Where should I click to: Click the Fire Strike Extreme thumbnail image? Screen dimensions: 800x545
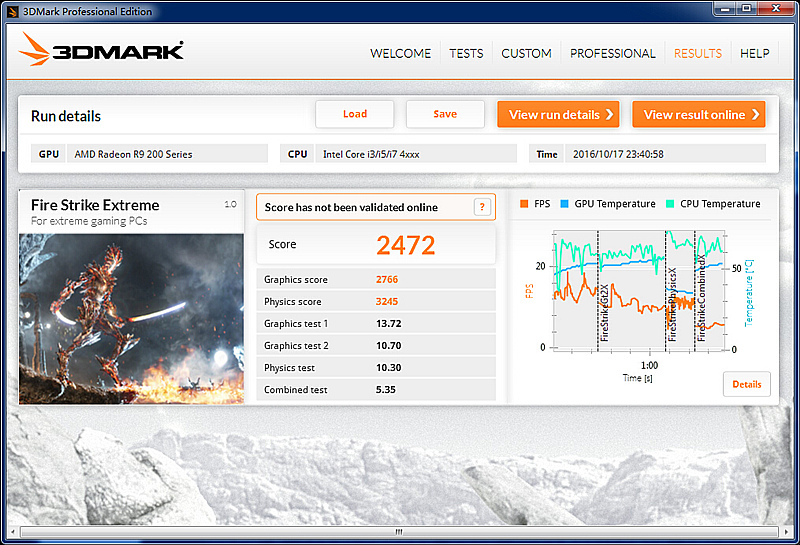click(131, 317)
